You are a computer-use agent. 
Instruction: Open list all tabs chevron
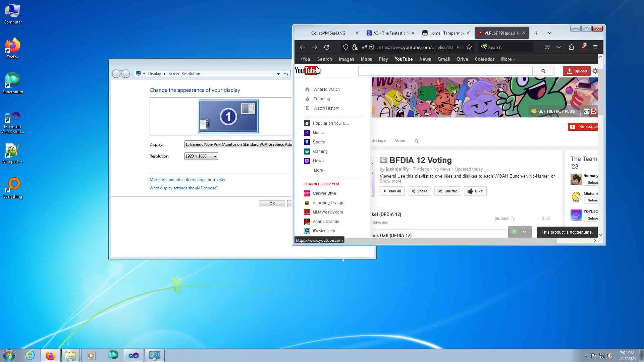click(x=549, y=33)
